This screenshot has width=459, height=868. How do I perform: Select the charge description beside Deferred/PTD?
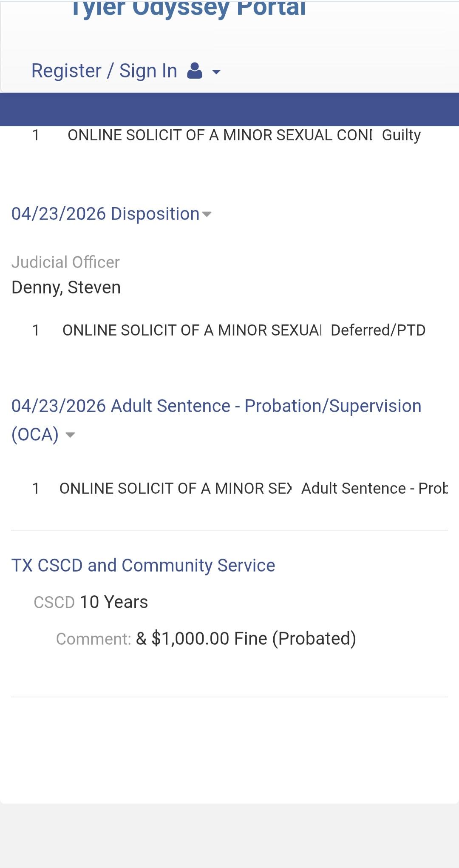point(192,330)
